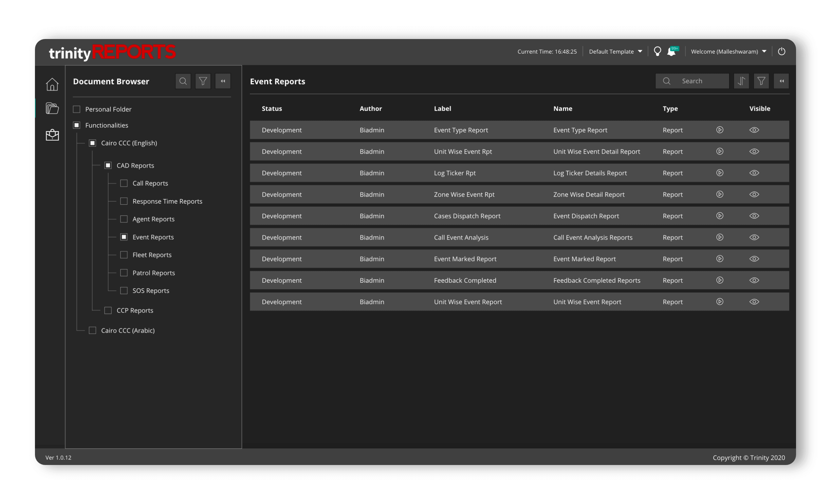Open notifications bell with 99+ badge
831x504 pixels.
[672, 51]
